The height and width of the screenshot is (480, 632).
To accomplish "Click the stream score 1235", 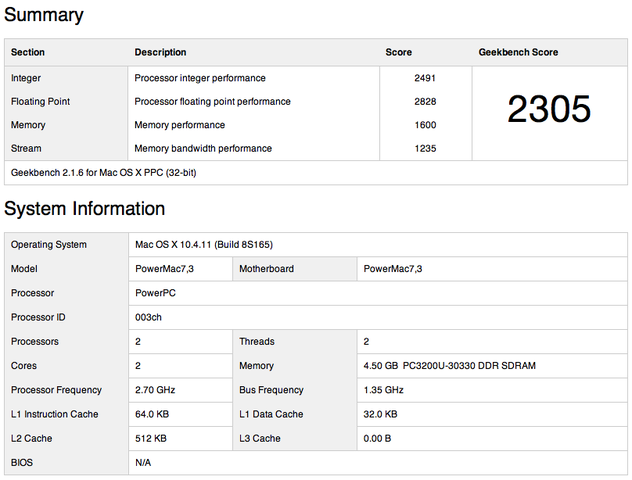I will (x=425, y=148).
